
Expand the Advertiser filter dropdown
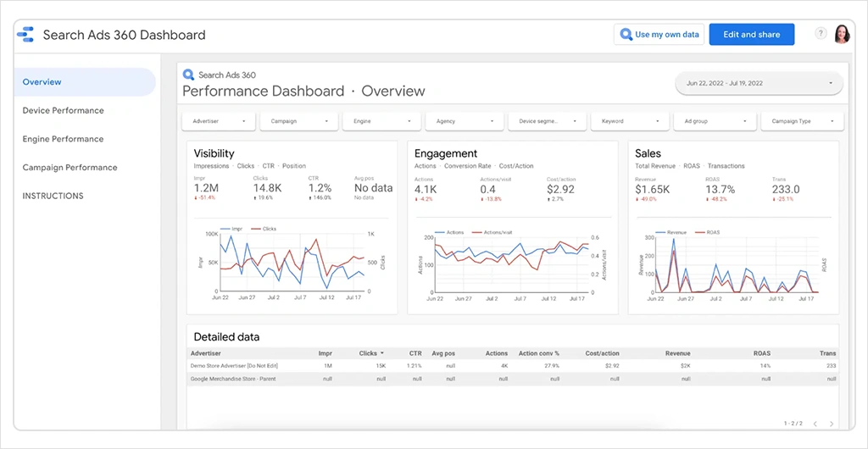pyautogui.click(x=219, y=121)
